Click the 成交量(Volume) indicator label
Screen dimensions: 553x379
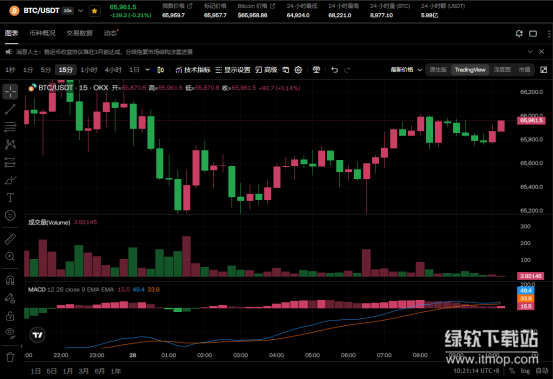pos(49,222)
